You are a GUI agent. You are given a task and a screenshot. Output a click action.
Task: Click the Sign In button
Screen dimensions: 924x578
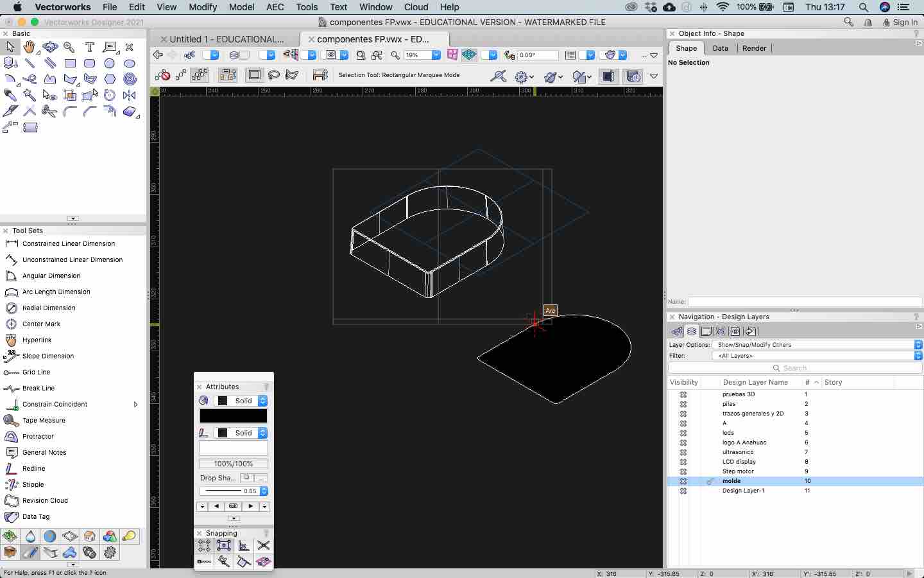[x=900, y=22]
